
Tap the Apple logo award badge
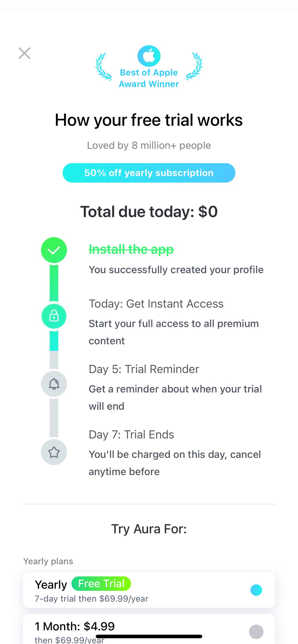coord(149,56)
